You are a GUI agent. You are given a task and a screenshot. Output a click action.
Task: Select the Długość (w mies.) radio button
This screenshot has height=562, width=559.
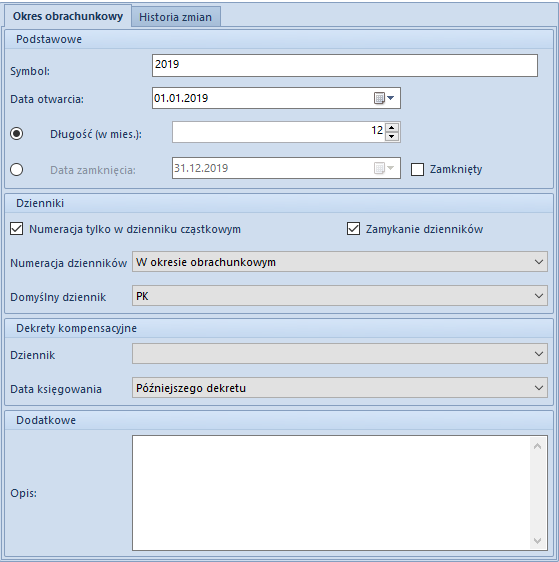point(16,133)
